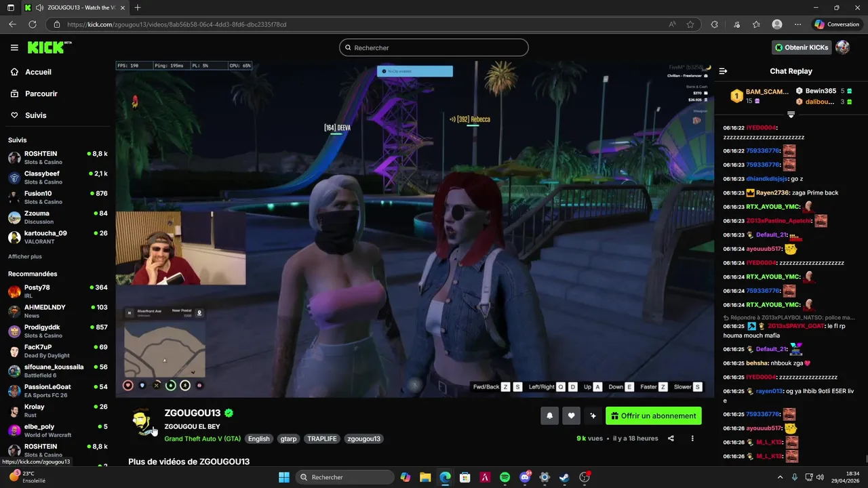Open Prodigyddk recommended channel
The height and width of the screenshot is (488, 868).
coord(58,331)
